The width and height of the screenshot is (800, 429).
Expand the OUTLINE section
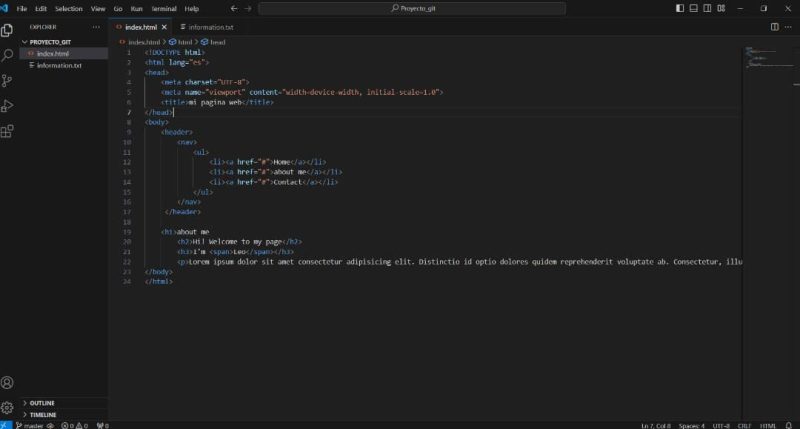[x=42, y=403]
